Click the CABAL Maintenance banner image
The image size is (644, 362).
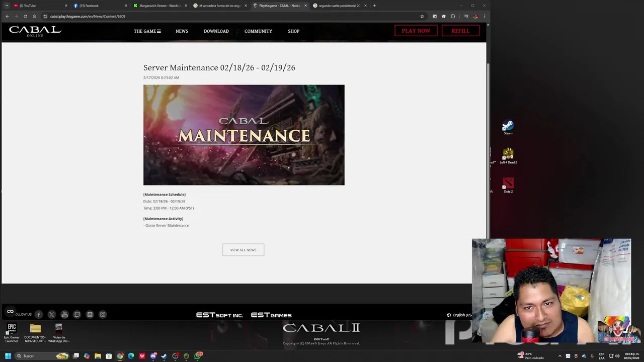tap(244, 135)
